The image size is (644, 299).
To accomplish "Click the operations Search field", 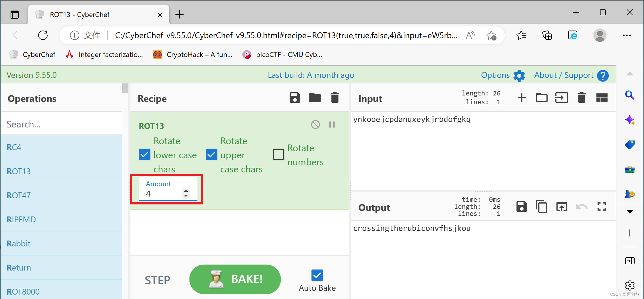I will [x=61, y=124].
